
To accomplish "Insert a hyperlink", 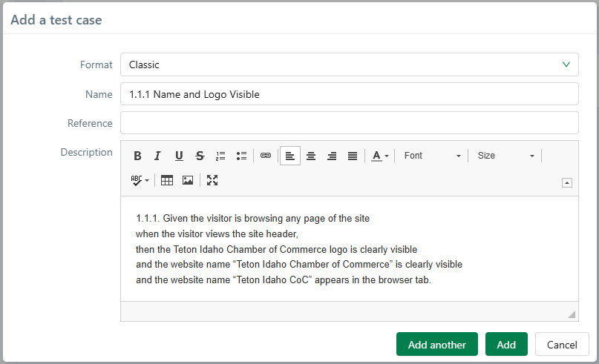I will 266,156.
